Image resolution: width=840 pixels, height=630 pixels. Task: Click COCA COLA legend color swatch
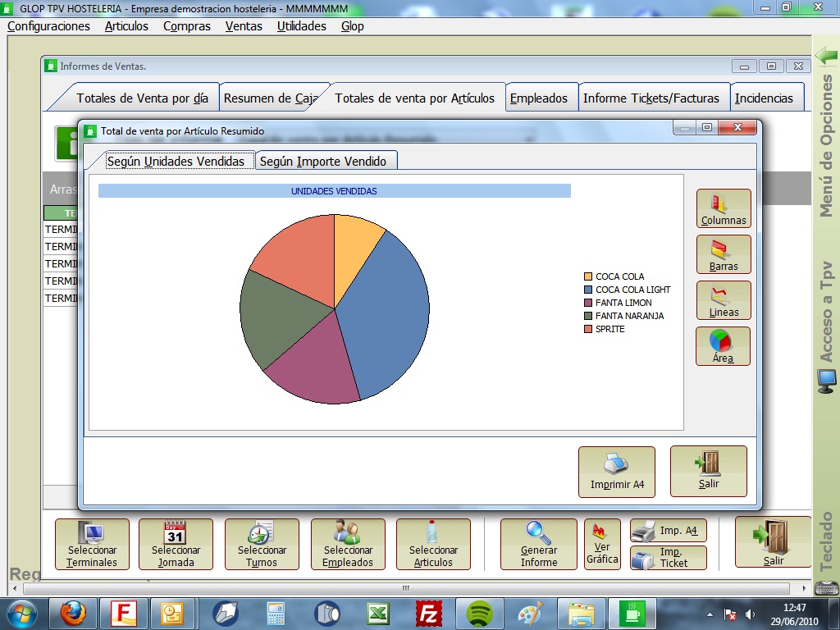click(x=588, y=276)
